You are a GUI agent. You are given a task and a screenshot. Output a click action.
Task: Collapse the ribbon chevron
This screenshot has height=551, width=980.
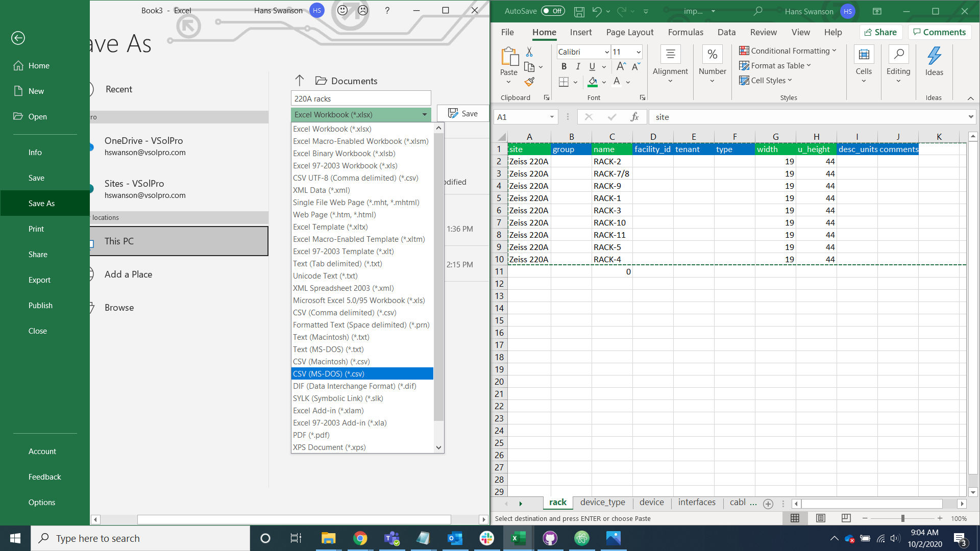click(970, 98)
